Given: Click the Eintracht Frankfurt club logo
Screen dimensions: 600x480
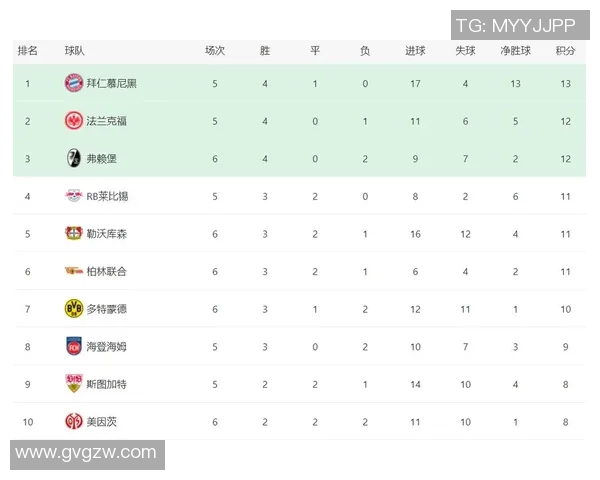Looking at the screenshot, I should coord(73,121).
